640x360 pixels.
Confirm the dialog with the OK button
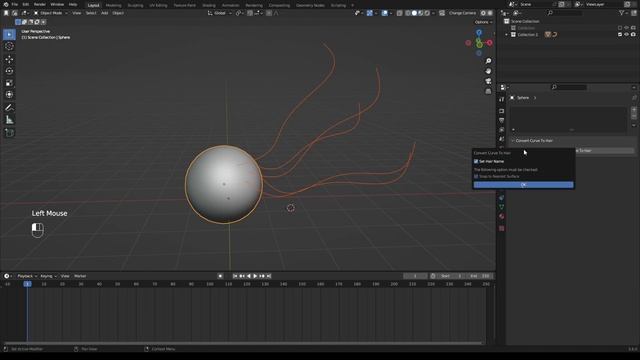[x=523, y=185]
